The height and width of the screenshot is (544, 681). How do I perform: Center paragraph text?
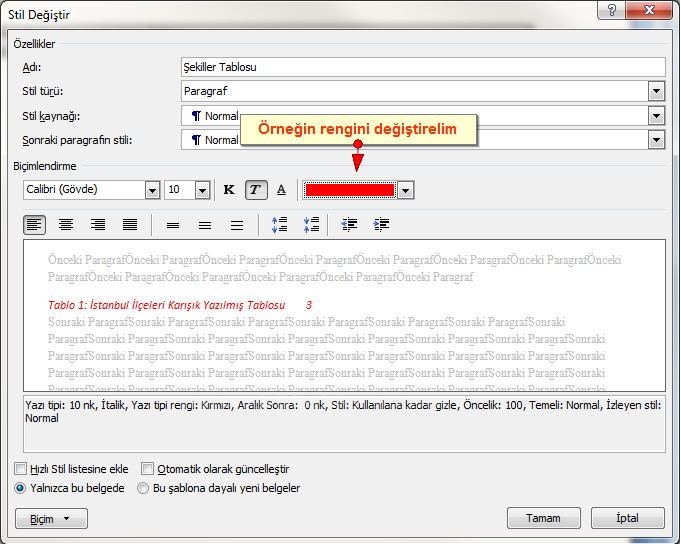pos(66,225)
